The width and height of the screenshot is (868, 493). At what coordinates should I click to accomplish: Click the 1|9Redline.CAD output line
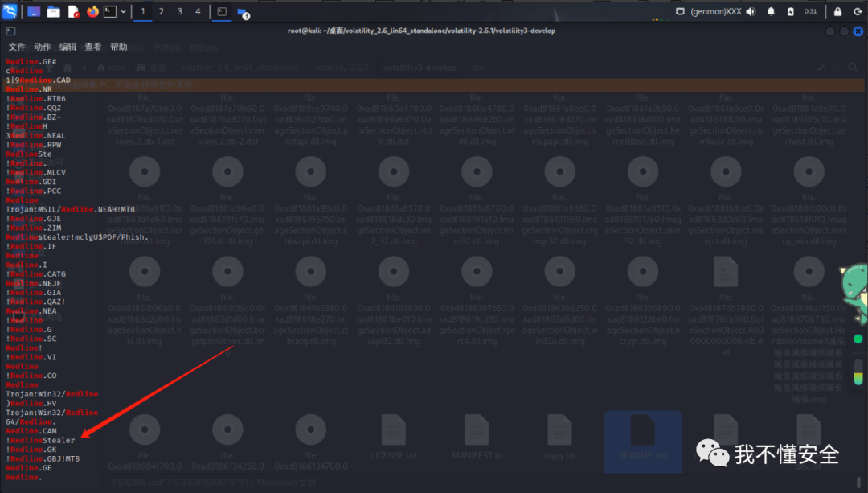click(x=39, y=80)
